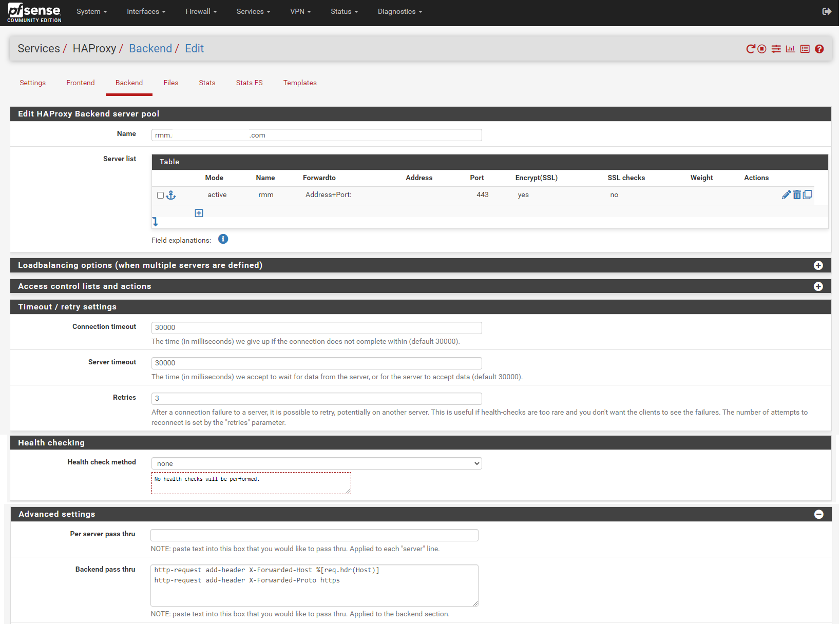Switch to the Files tab
This screenshot has height=624, width=840.
171,83
